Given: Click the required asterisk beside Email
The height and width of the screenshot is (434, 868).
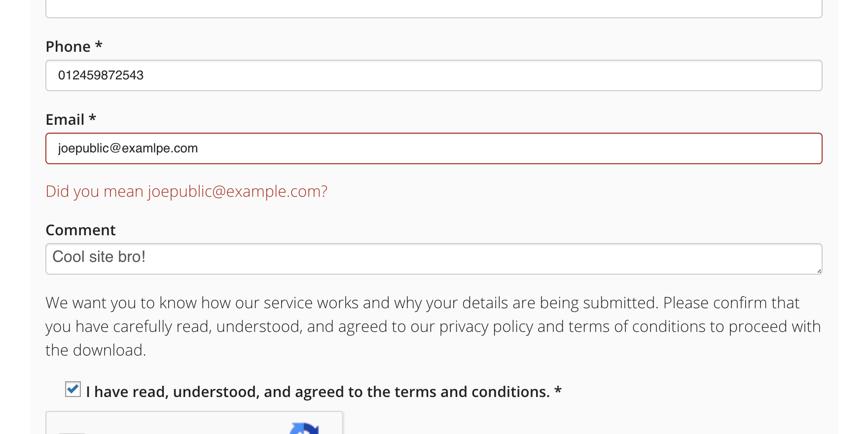Looking at the screenshot, I should point(92,119).
